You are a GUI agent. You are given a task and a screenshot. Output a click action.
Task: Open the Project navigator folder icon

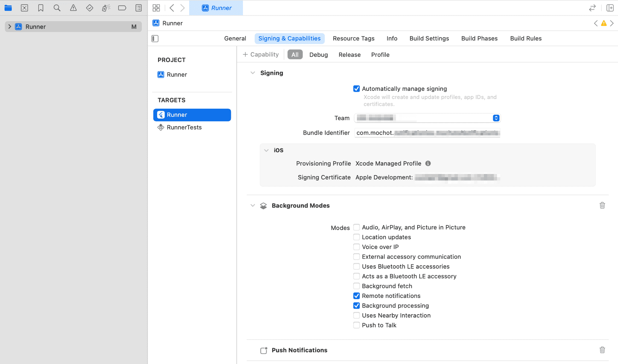(x=8, y=8)
